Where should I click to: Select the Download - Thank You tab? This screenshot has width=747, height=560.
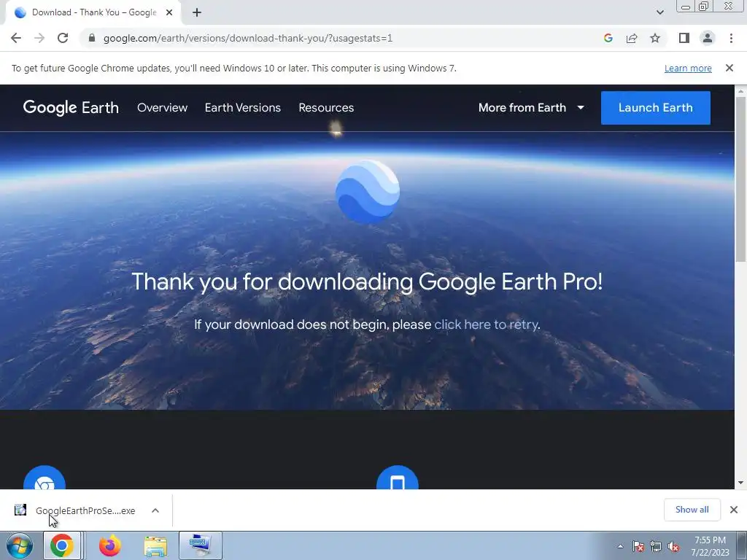click(x=94, y=12)
